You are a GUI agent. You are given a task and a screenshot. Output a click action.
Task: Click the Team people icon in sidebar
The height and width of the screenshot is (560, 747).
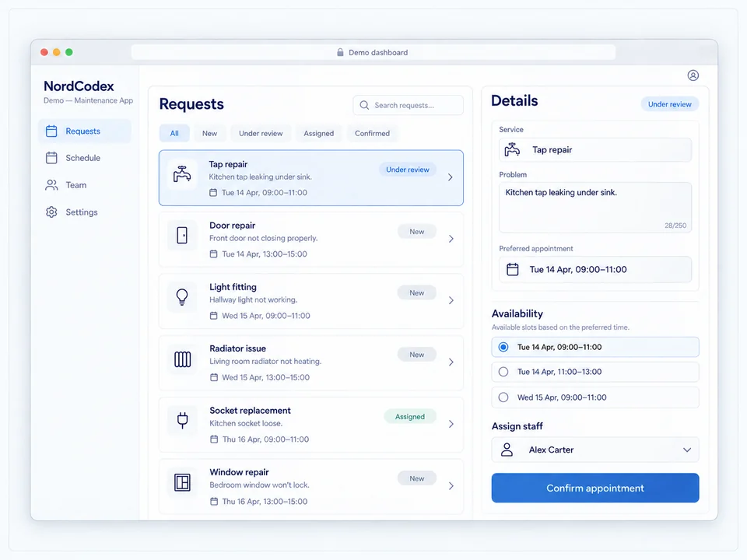51,185
